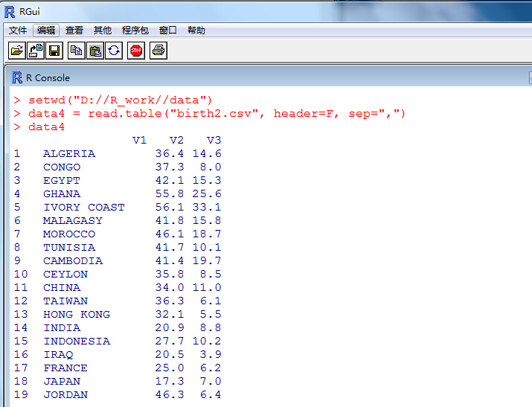532x407 pixels.
Task: Open the 窗口 menu
Action: [168, 31]
